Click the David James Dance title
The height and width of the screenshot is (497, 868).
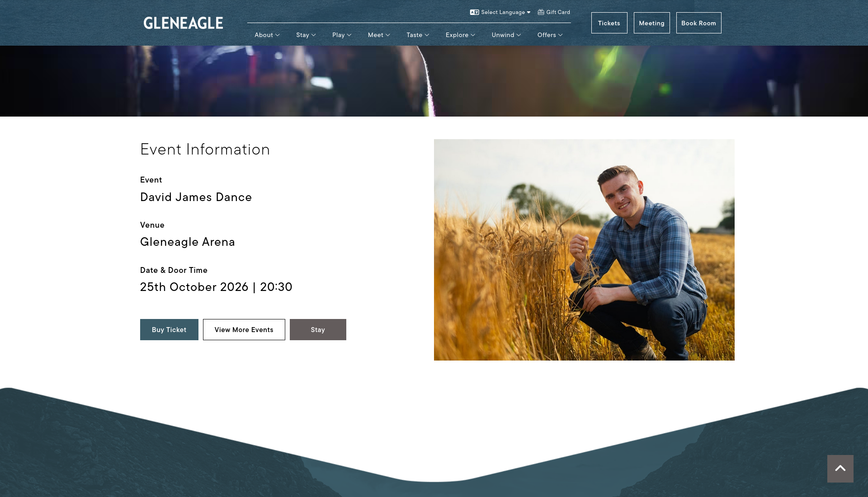point(196,197)
